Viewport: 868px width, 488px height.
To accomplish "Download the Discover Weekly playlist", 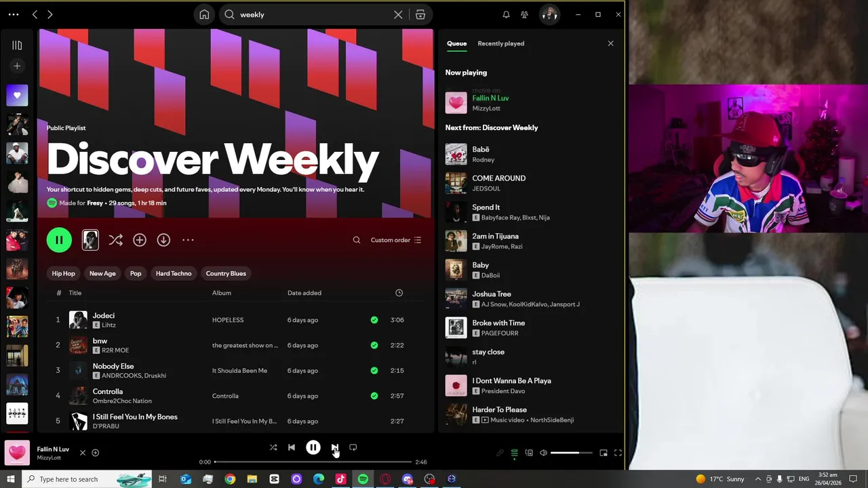I will 163,240.
